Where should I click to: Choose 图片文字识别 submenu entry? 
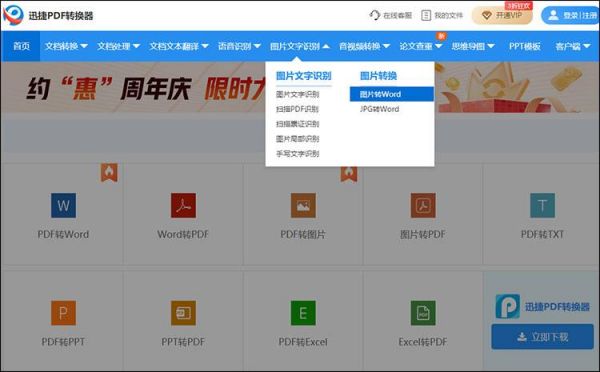(x=297, y=94)
